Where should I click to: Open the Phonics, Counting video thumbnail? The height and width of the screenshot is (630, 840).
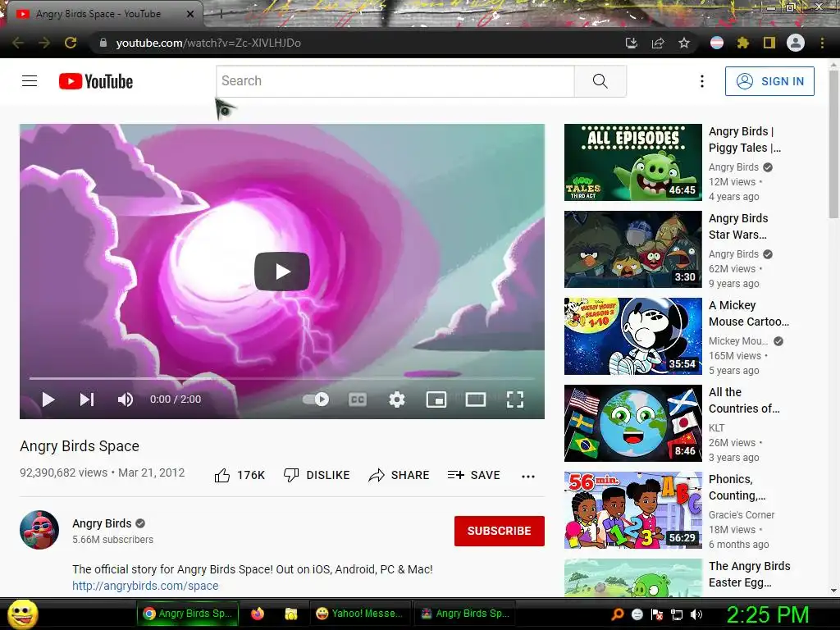click(x=632, y=510)
